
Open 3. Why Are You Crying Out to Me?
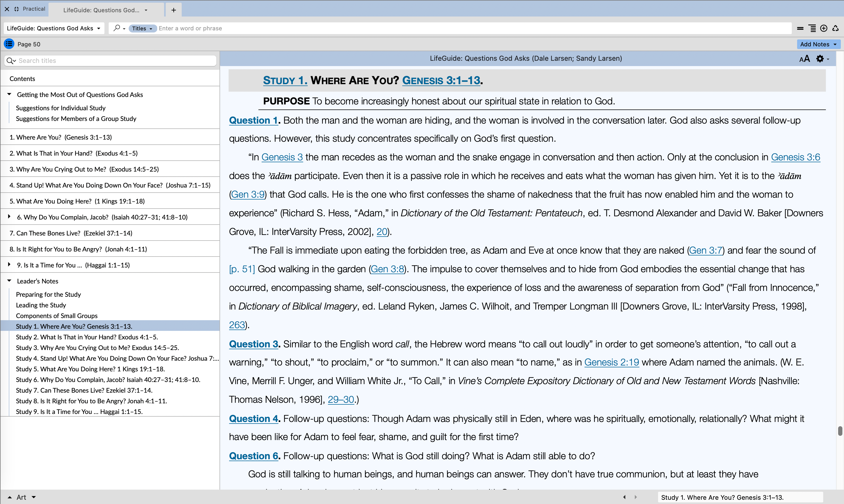[110, 169]
